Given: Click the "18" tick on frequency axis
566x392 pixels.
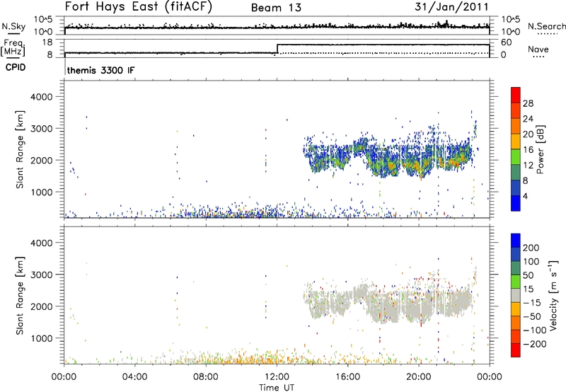Looking at the screenshot, I should (47, 42).
